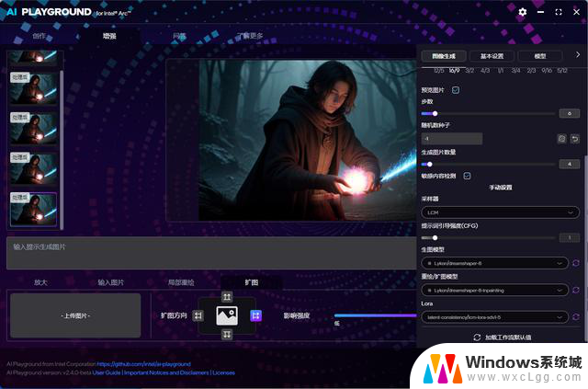Click the expand-left outpaint direction icon
Screen dimensions: 588x389
coord(198,315)
